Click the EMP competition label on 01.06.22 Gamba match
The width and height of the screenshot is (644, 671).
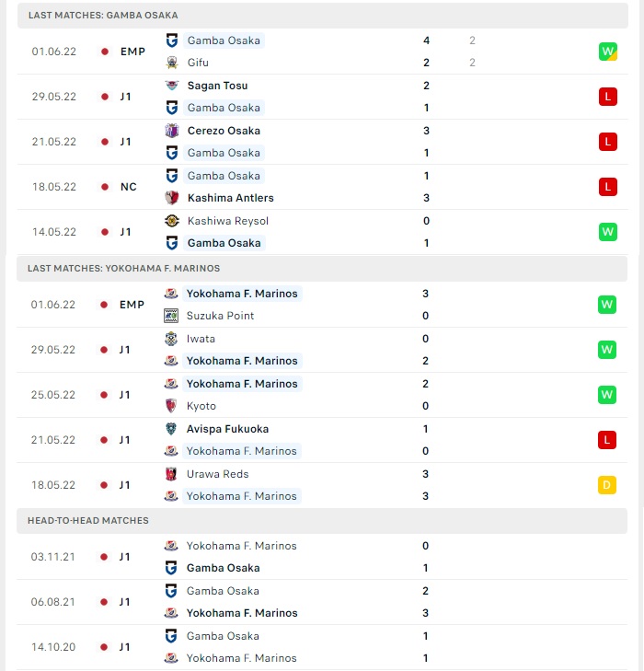pyautogui.click(x=132, y=52)
